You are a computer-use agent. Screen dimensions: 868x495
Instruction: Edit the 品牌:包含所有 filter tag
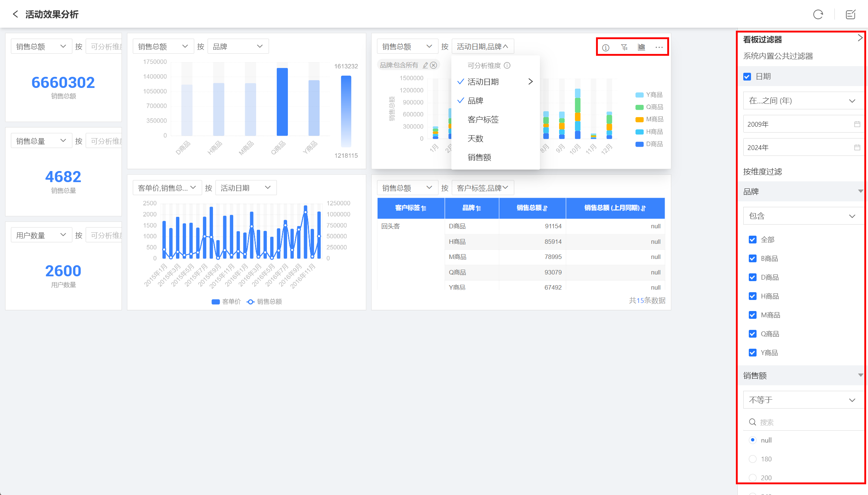[x=425, y=65]
